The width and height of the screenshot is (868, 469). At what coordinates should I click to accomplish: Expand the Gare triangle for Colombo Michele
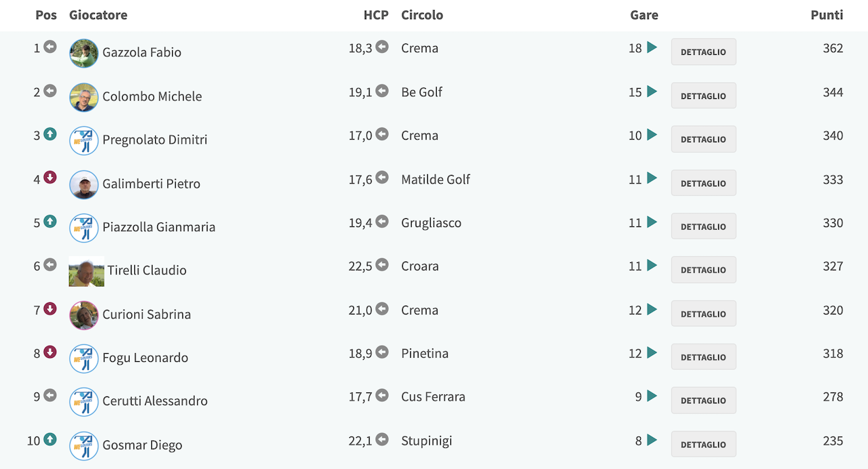pos(652,91)
